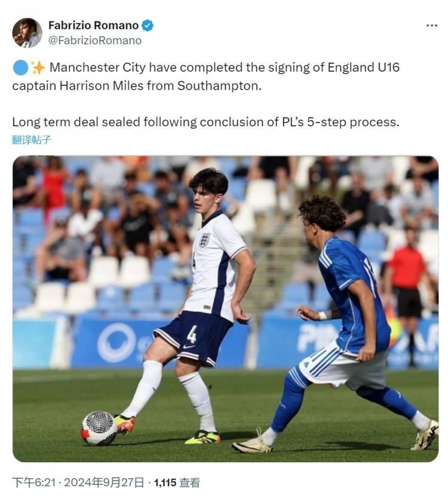Click the 1,115 查看 view count
This screenshot has width=448, height=498.
tap(177, 482)
